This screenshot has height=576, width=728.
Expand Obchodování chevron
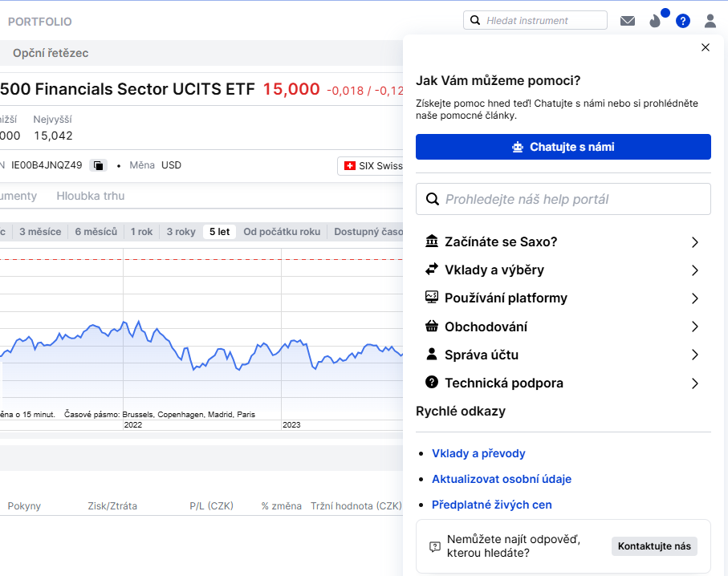694,327
